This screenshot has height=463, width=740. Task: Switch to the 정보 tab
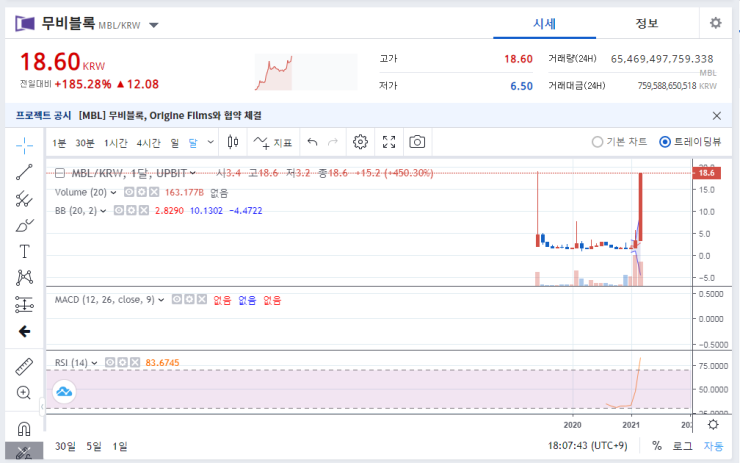click(647, 24)
